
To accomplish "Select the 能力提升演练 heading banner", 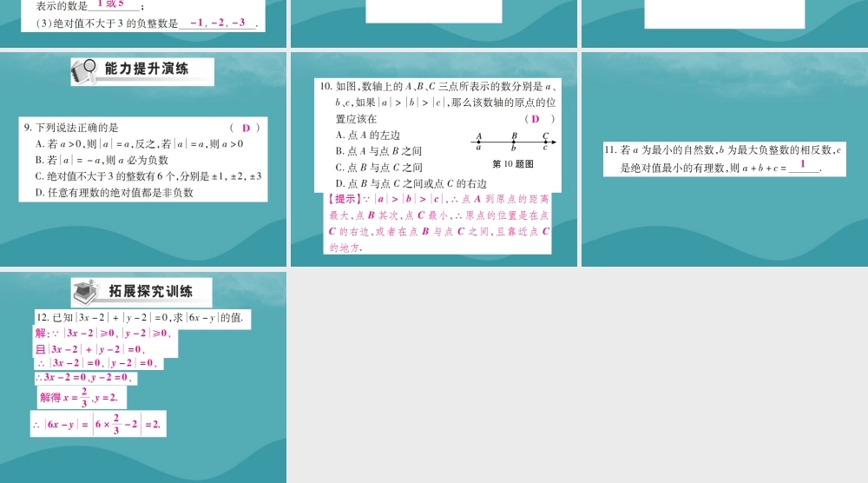I will [x=142, y=71].
